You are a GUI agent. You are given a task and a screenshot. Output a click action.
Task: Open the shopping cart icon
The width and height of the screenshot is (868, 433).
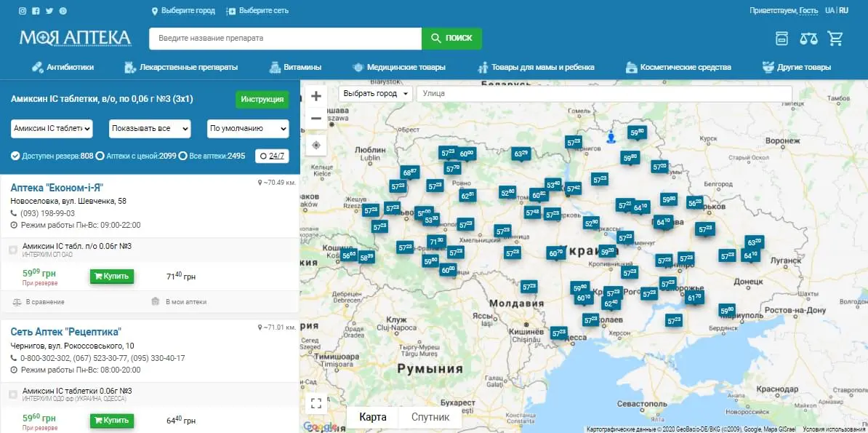pyautogui.click(x=835, y=39)
